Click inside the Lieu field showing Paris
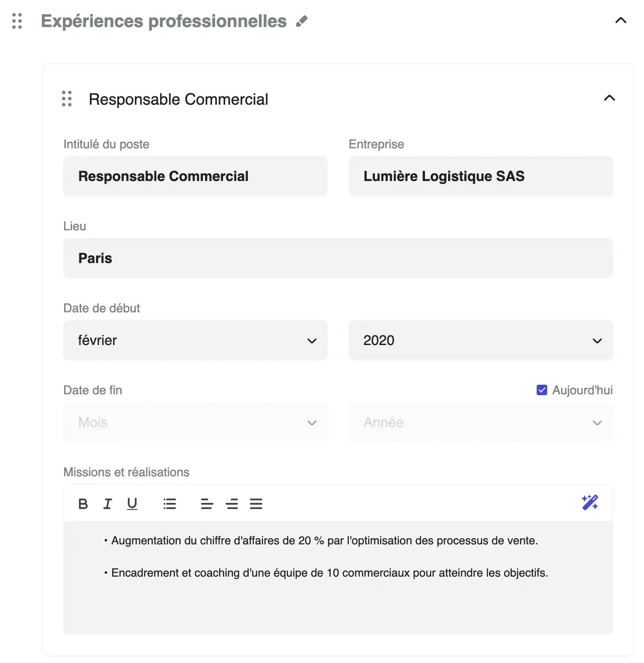This screenshot has height=663, width=644. pyautogui.click(x=338, y=258)
